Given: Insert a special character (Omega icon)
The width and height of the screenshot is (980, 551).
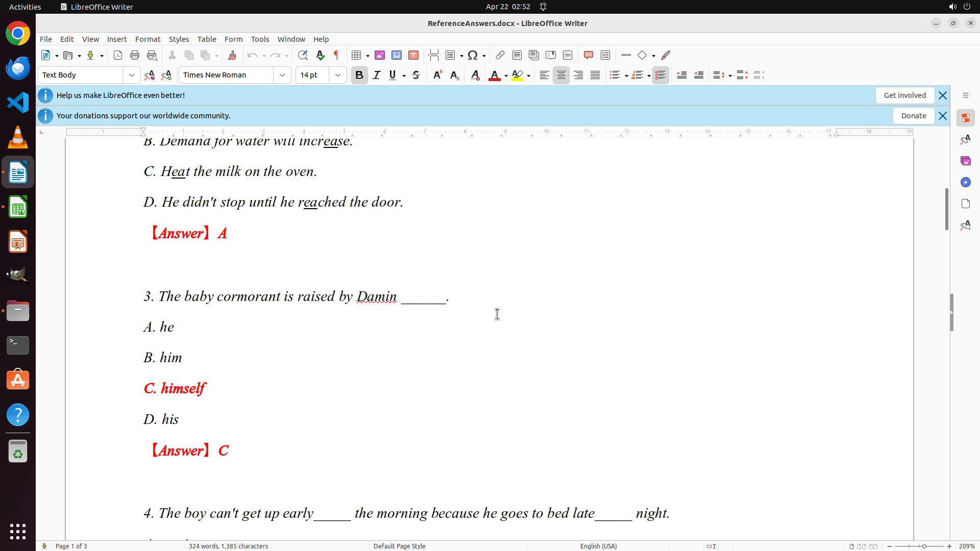Looking at the screenshot, I should [473, 55].
